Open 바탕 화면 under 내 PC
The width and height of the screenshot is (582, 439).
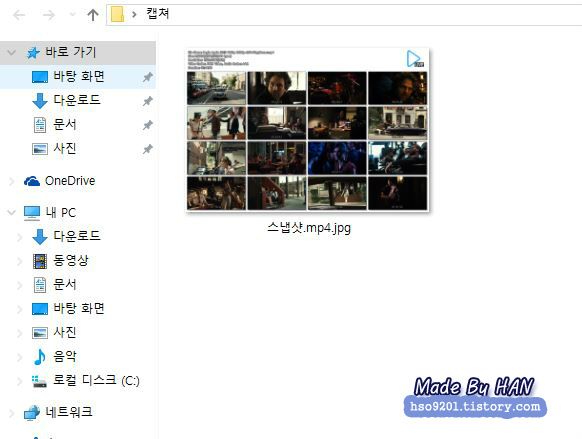pos(79,308)
